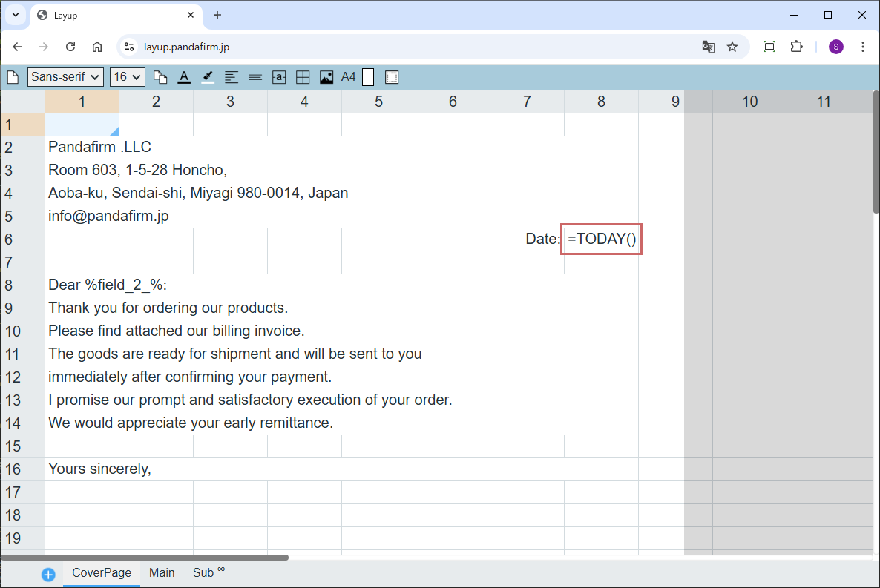Add a new sheet with plus button
The width and height of the screenshot is (880, 588).
[48, 575]
